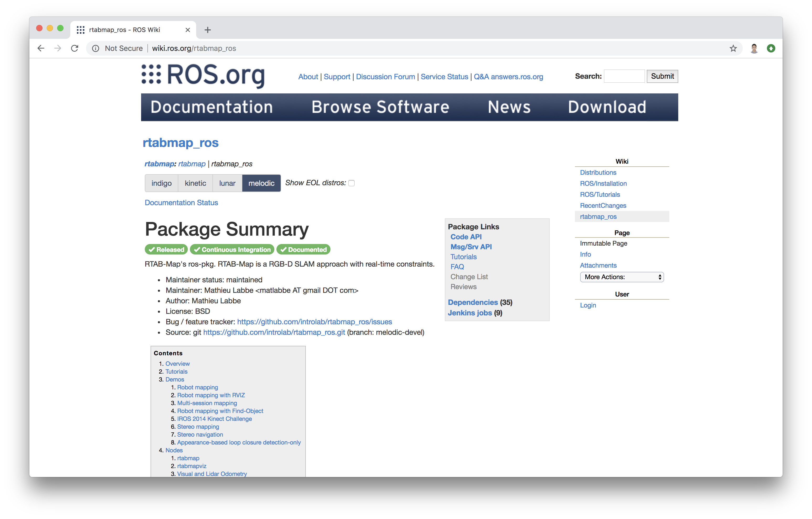Check the Service Status link

coord(445,77)
